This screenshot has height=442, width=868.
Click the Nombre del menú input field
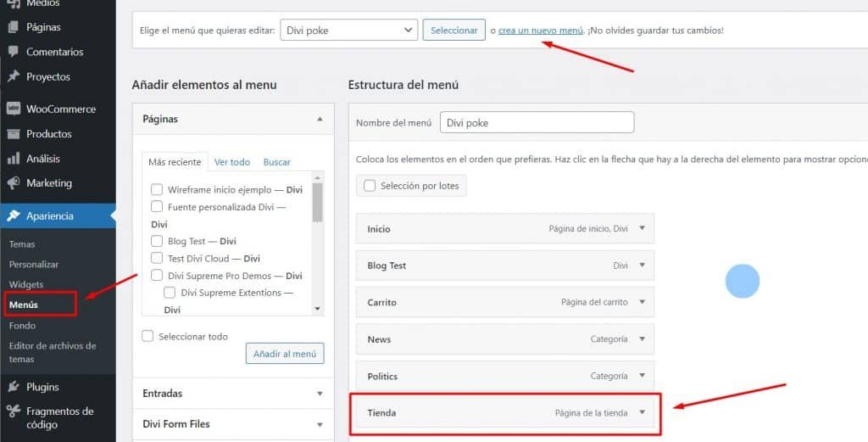pos(537,122)
